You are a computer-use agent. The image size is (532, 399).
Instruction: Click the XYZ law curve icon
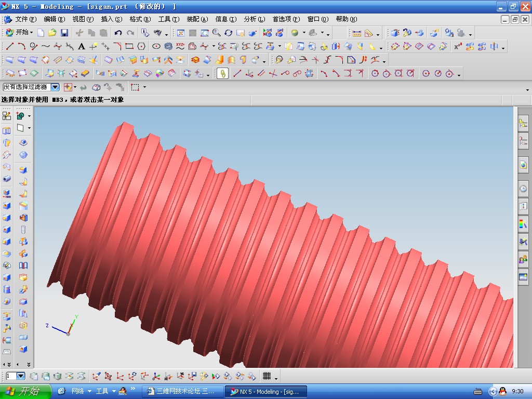(x=180, y=46)
